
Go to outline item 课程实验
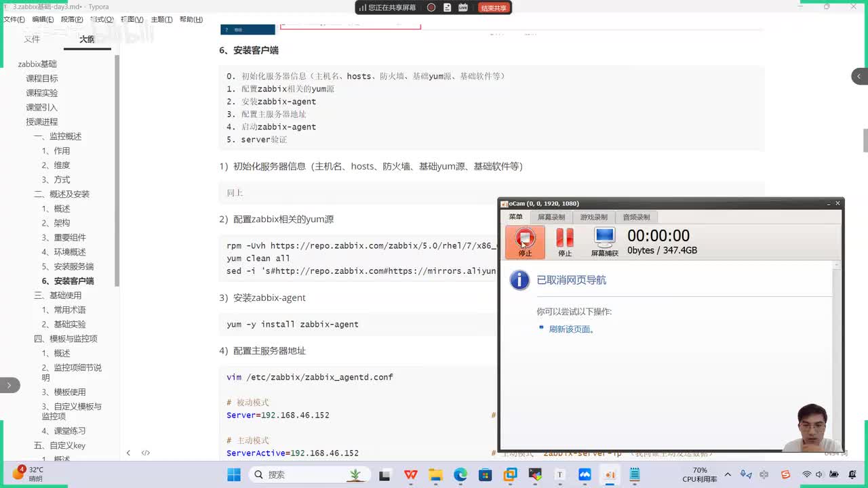(x=42, y=93)
